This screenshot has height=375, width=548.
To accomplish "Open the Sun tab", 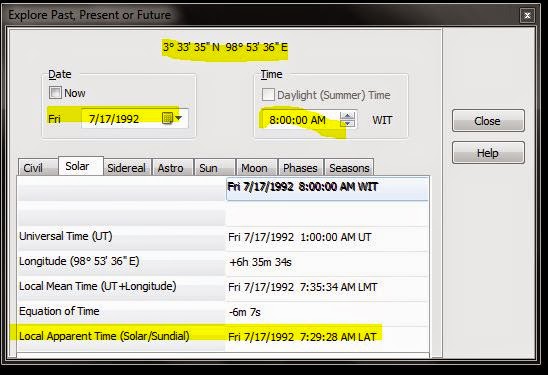I will (x=215, y=168).
